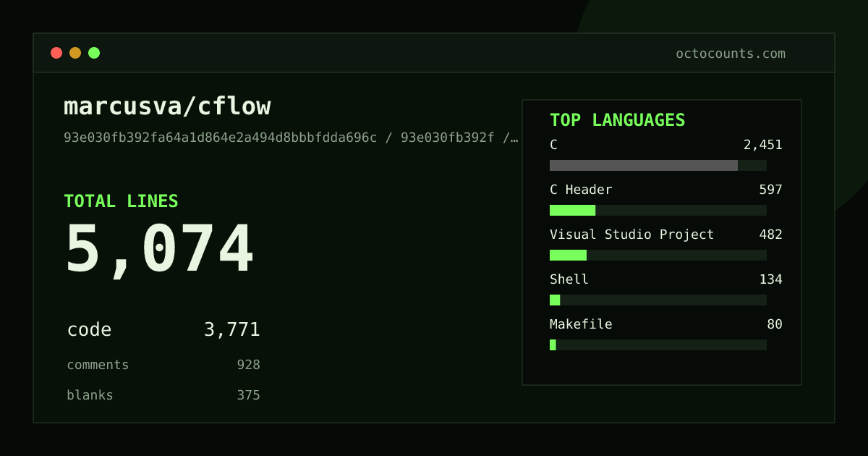This screenshot has height=456, width=868.
Task: Click the green window dot
Action: (94, 53)
